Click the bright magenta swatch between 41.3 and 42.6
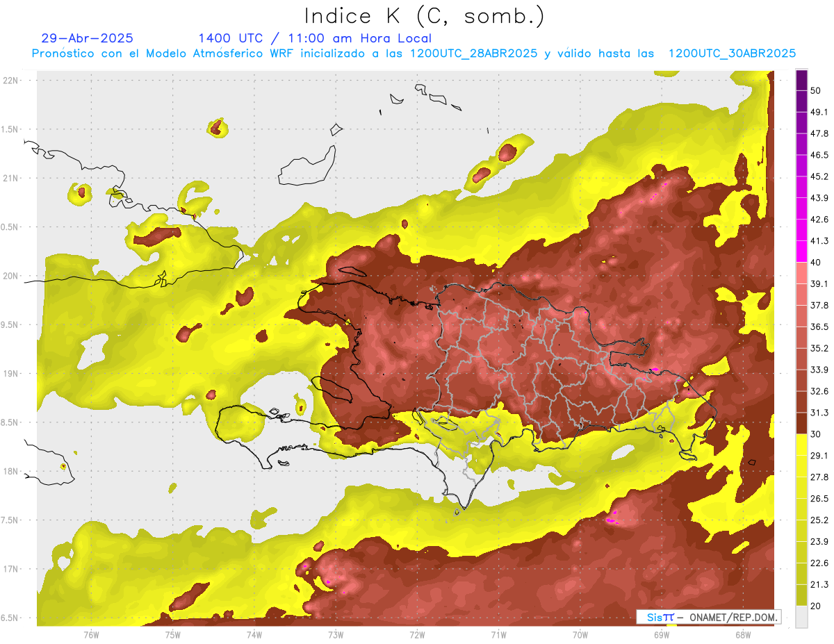Image resolution: width=834 pixels, height=644 pixels. coord(801,231)
